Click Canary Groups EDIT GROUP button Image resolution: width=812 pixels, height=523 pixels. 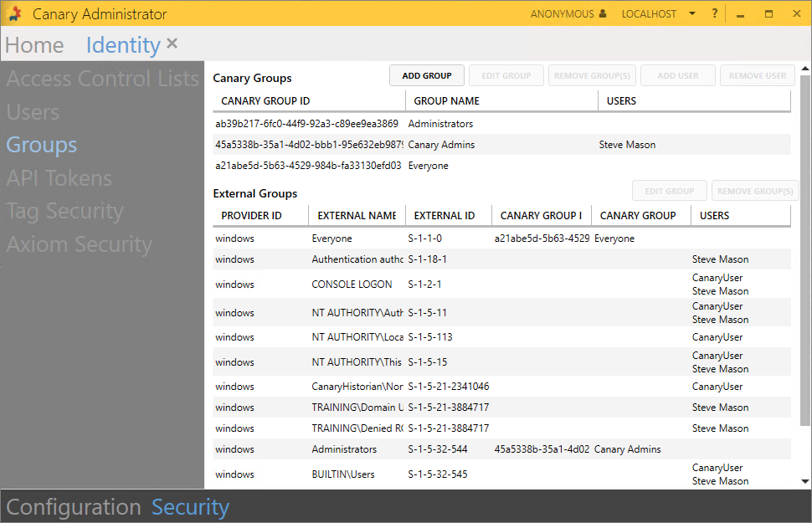(x=506, y=75)
